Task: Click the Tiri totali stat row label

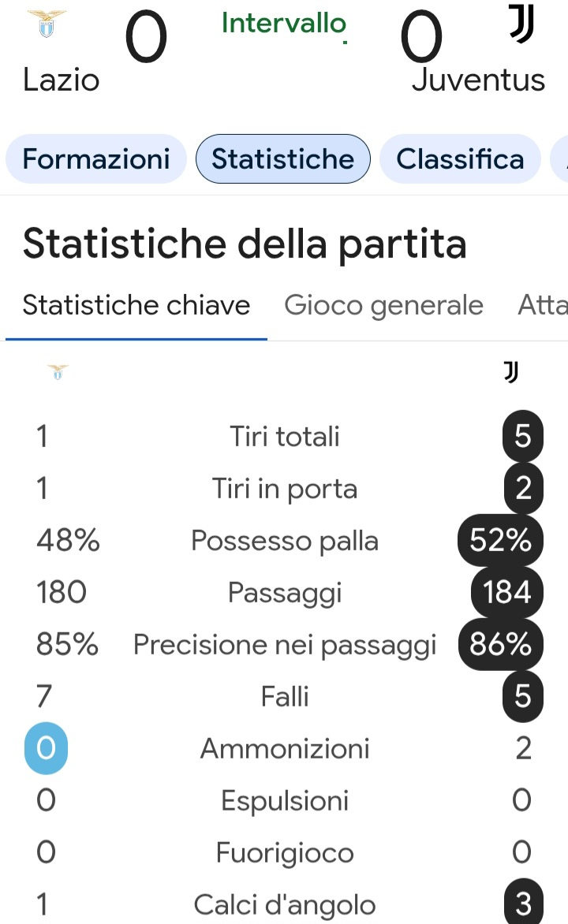Action: 284,437
